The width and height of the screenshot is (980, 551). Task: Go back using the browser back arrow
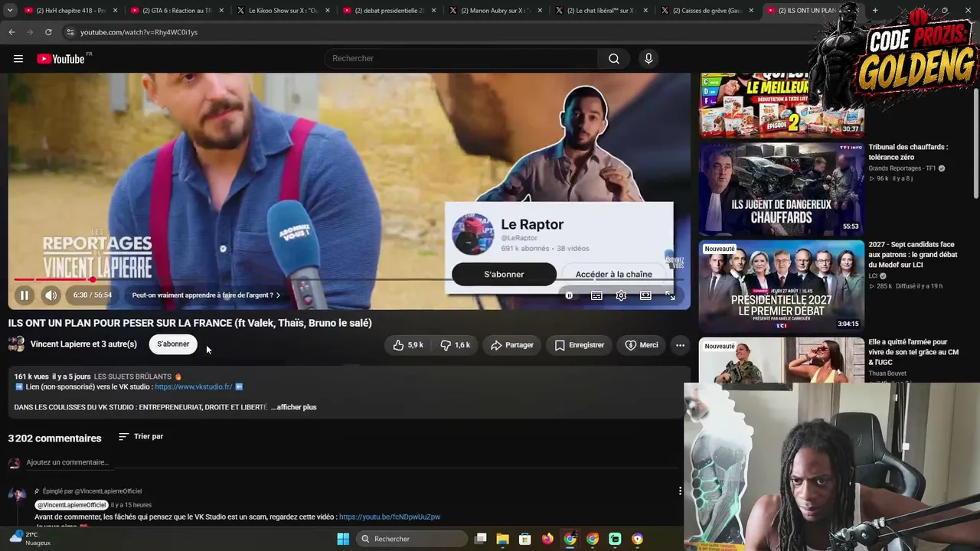pyautogui.click(x=11, y=32)
